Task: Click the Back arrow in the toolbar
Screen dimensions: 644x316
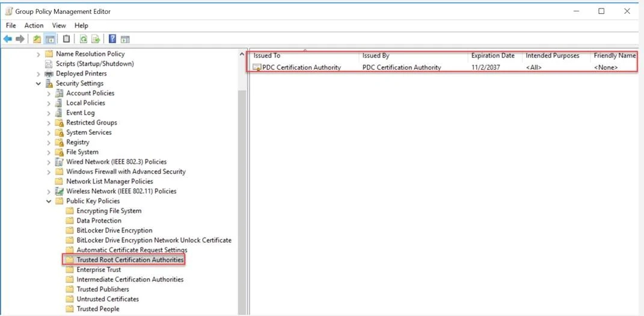Action: click(x=8, y=39)
